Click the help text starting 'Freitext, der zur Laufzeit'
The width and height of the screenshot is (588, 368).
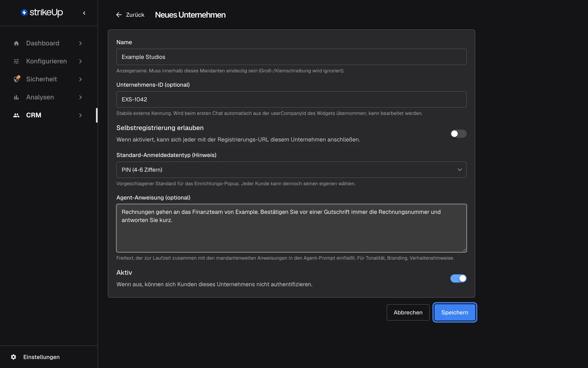pos(285,258)
